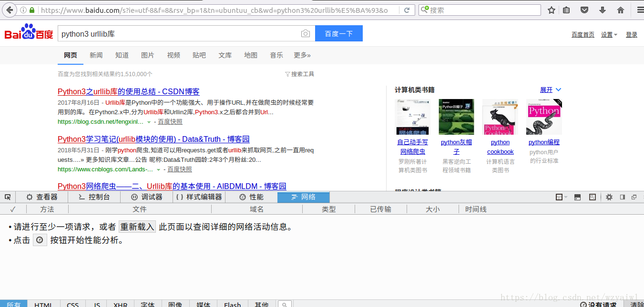Click the performance analysis clock button
Image resolution: width=644 pixels, height=307 pixels.
[x=40, y=240]
